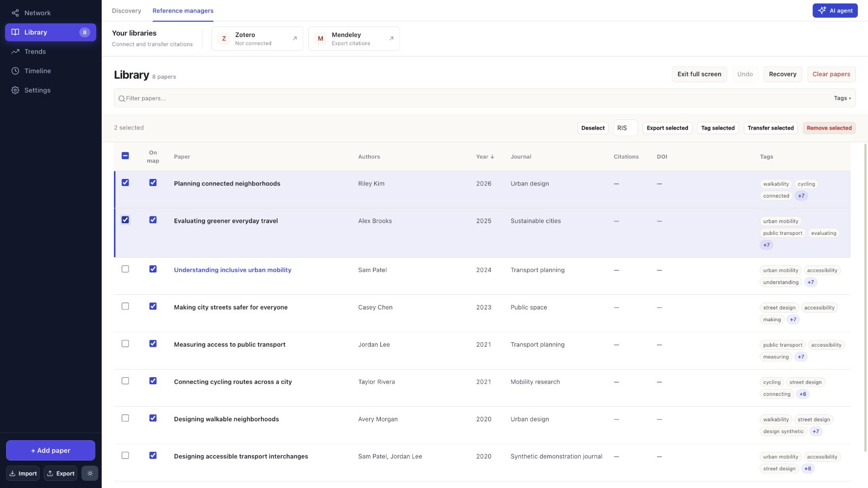Expand +7 tags on Planning connected neighborhoods
The height and width of the screenshot is (488, 868).
pyautogui.click(x=801, y=196)
